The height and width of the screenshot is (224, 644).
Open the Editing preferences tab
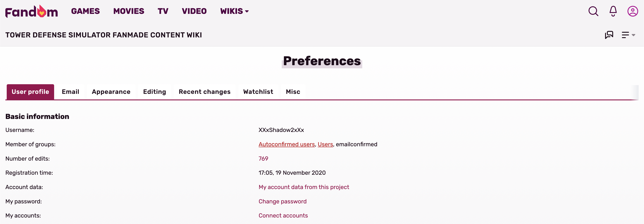[x=155, y=92]
